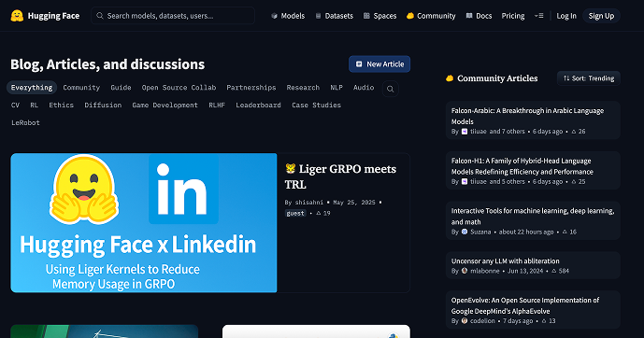This screenshot has height=338, width=644.
Task: Click codelion's avatar icon
Action: click(465, 321)
